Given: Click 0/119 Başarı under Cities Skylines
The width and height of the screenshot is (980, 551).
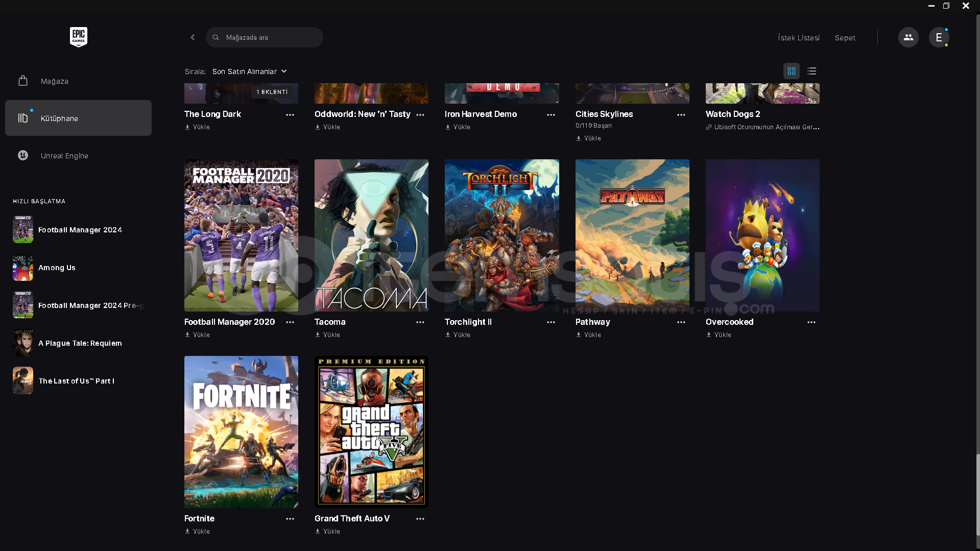Looking at the screenshot, I should pos(593,126).
